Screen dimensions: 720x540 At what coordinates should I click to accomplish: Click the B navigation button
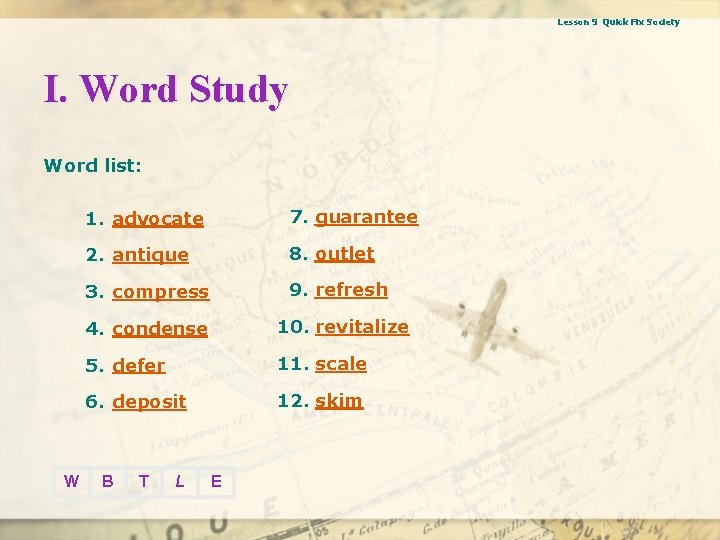coord(108,482)
